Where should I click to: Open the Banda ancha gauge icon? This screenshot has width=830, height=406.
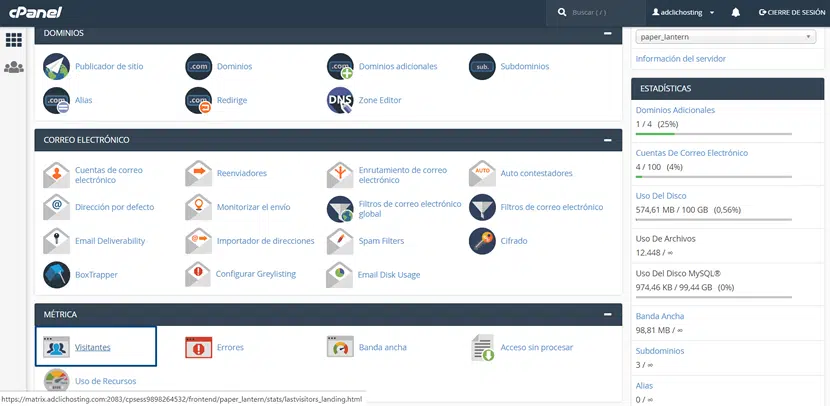341,347
